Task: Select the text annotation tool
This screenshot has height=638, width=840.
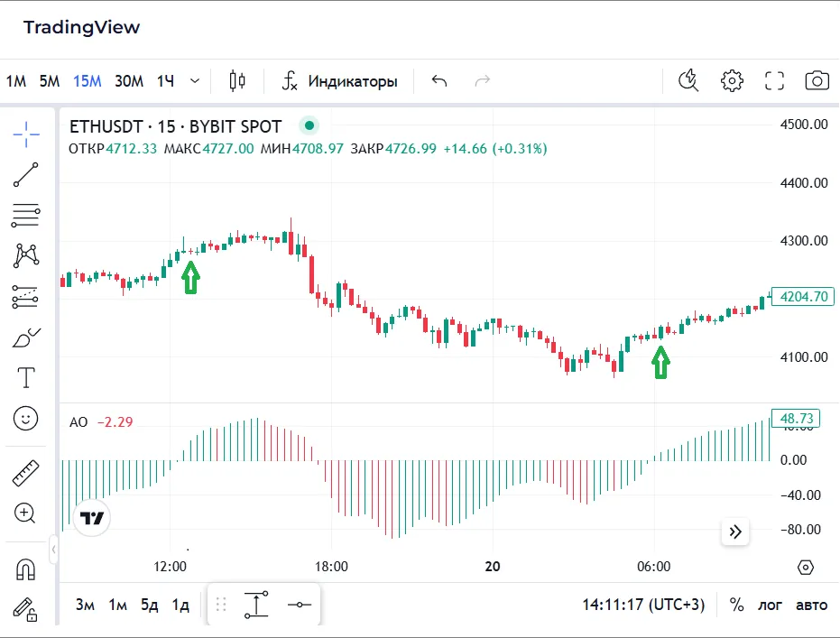Action: tap(26, 377)
